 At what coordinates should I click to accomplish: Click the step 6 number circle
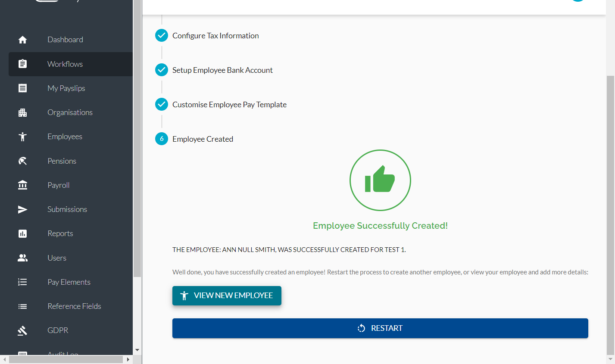point(162,139)
